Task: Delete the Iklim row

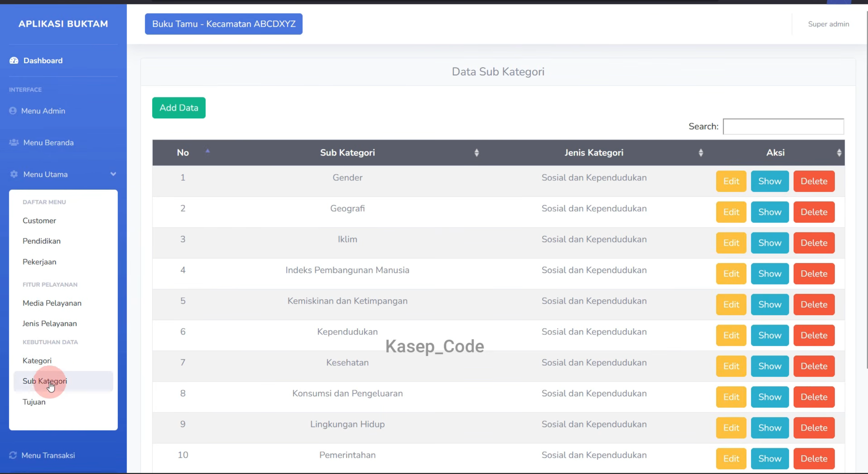Action: (x=814, y=243)
